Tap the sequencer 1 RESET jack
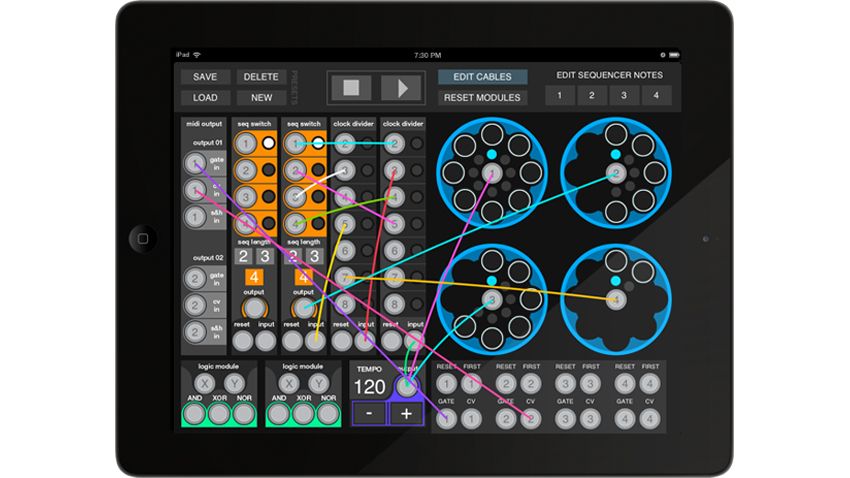Screen dimensions: 850x478 point(446,384)
